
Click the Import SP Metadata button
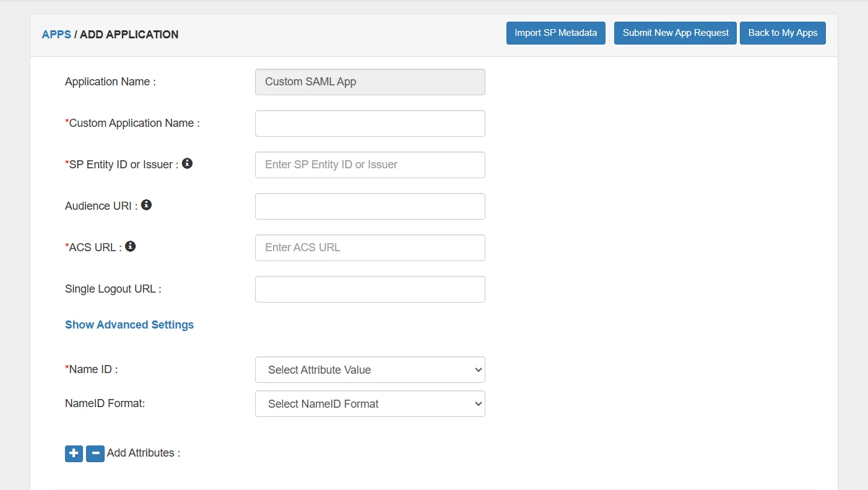pyautogui.click(x=556, y=33)
